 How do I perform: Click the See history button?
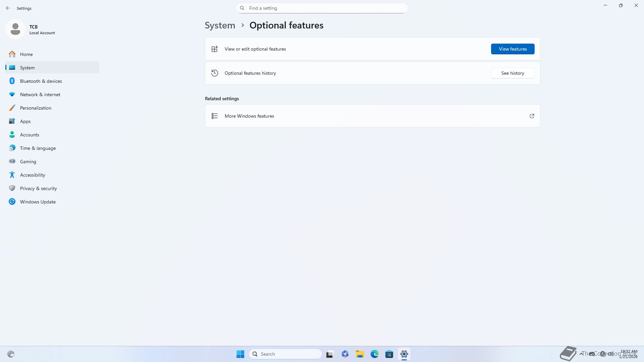pyautogui.click(x=513, y=73)
